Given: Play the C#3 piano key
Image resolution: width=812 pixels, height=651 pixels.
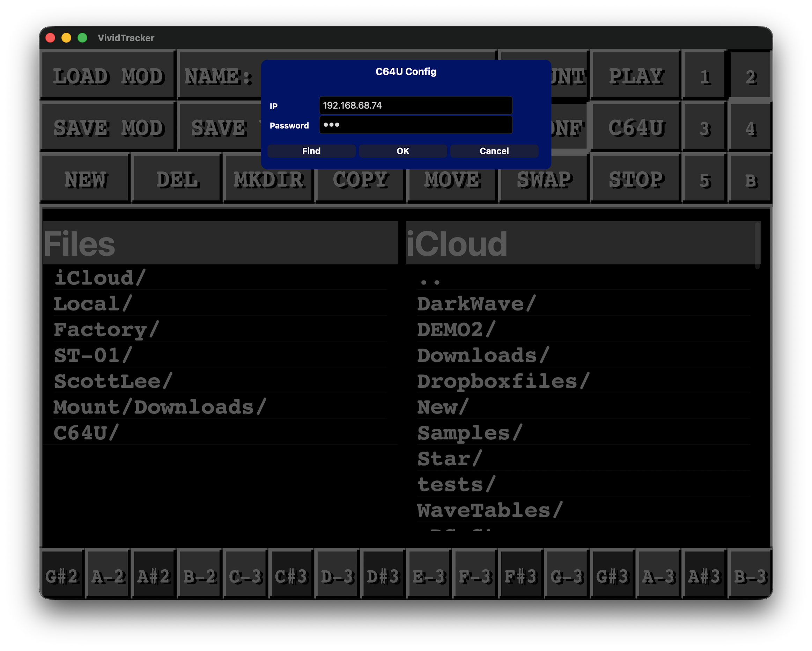Looking at the screenshot, I should click(291, 576).
